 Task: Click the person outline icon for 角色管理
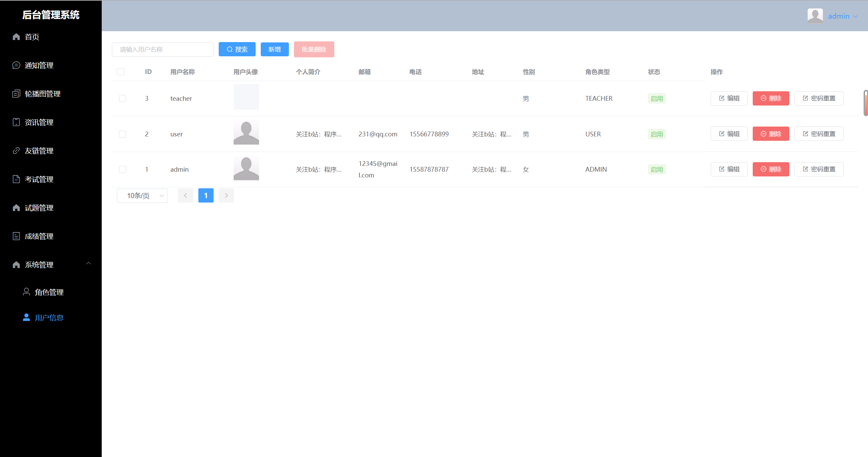[26, 292]
